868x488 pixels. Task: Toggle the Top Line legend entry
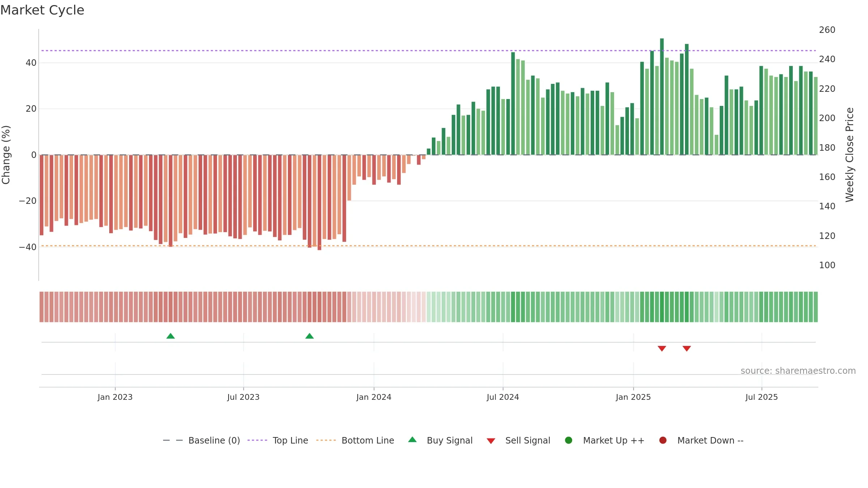point(278,440)
